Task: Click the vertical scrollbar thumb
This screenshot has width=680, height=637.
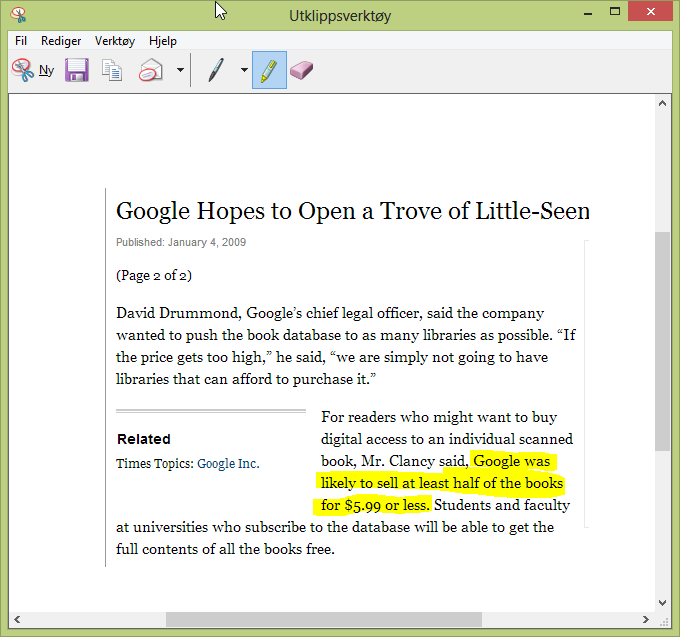Action: (662, 342)
